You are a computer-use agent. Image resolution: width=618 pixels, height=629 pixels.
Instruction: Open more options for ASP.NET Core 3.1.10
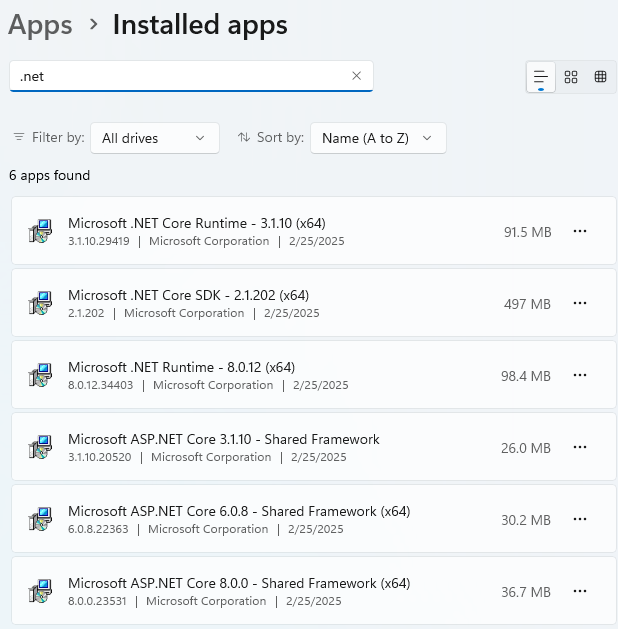(x=580, y=447)
